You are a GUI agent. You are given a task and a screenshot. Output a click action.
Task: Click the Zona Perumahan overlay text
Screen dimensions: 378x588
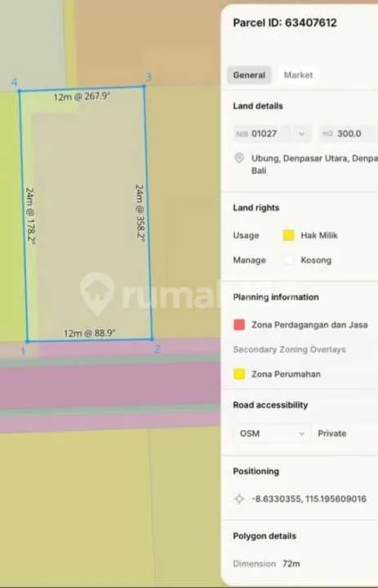click(x=286, y=374)
